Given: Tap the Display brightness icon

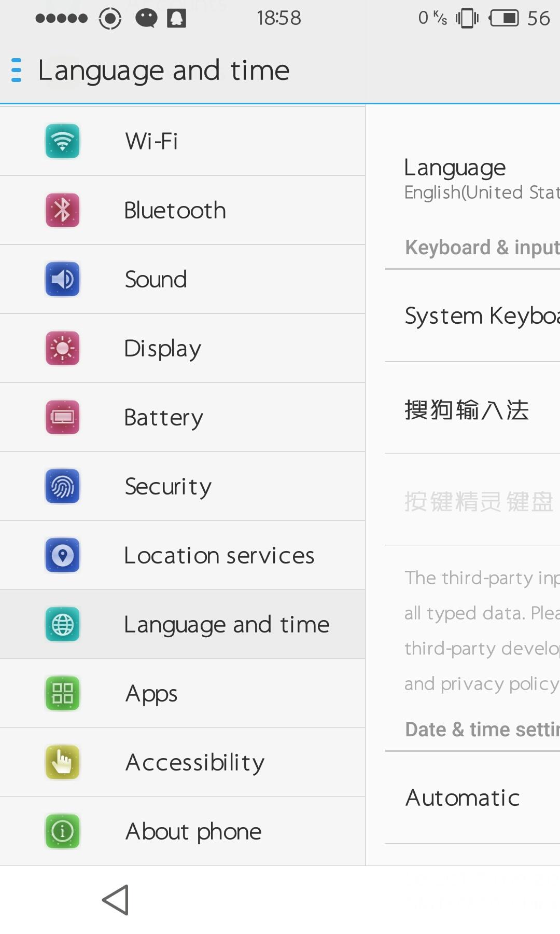Looking at the screenshot, I should click(x=62, y=348).
